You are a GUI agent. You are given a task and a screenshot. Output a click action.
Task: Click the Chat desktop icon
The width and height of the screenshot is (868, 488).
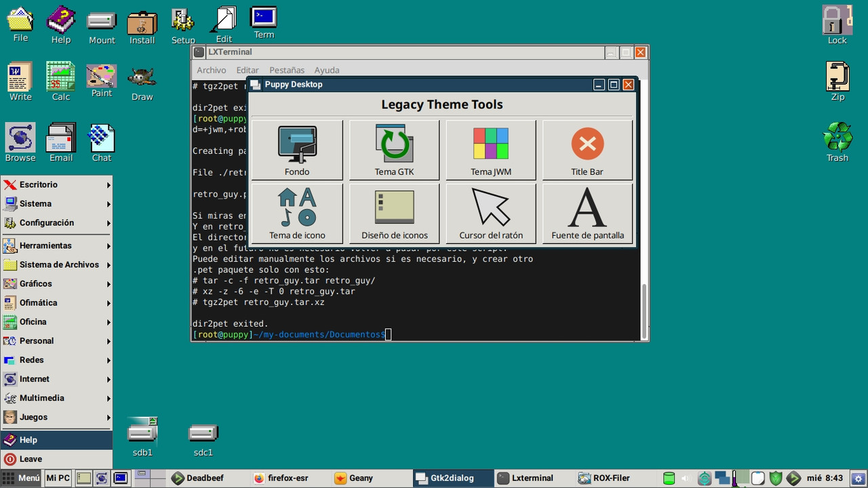coord(102,142)
